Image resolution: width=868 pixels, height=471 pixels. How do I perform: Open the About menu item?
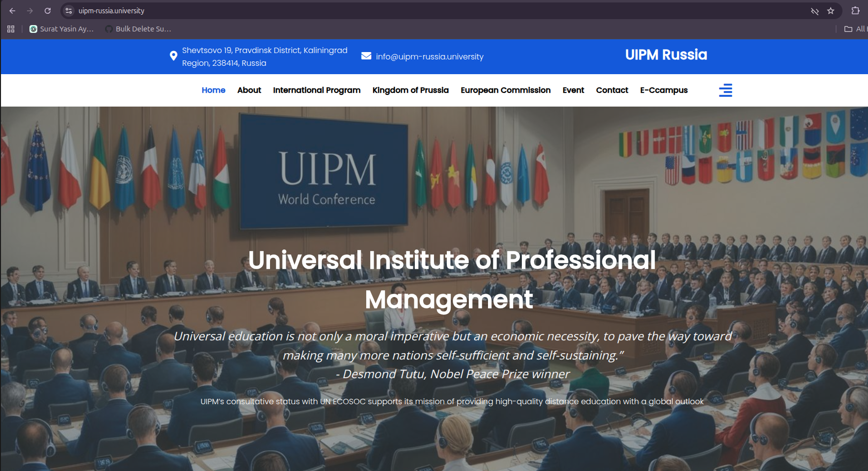pos(249,90)
